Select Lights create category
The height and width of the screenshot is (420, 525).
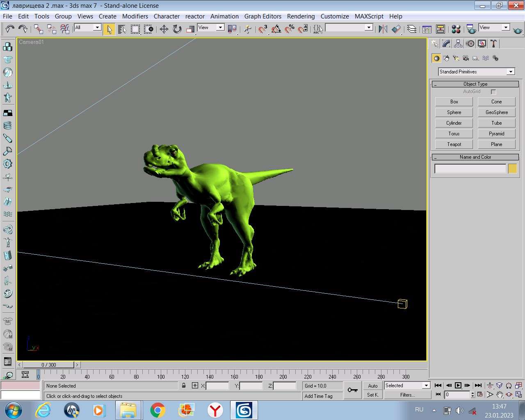tap(456, 58)
